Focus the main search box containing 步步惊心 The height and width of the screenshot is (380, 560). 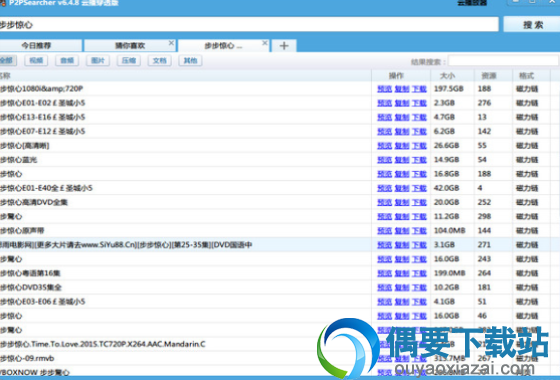tap(249, 25)
